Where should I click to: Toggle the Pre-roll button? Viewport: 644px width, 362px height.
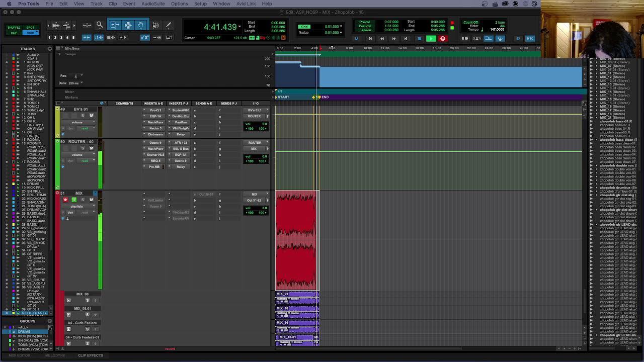(x=365, y=22)
